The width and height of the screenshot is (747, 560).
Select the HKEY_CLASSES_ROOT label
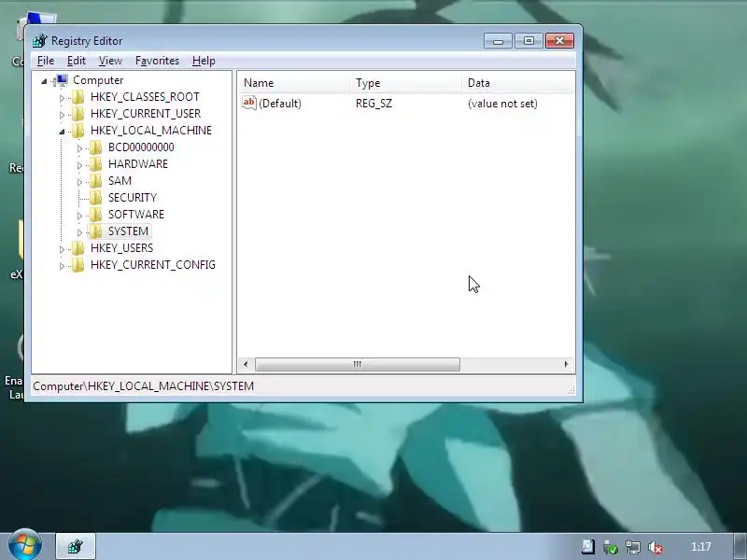(x=145, y=97)
